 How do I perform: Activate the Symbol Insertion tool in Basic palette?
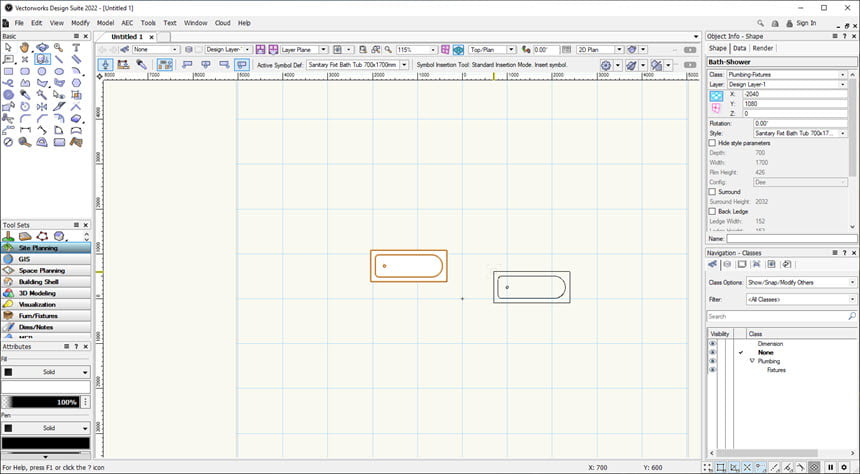42,59
